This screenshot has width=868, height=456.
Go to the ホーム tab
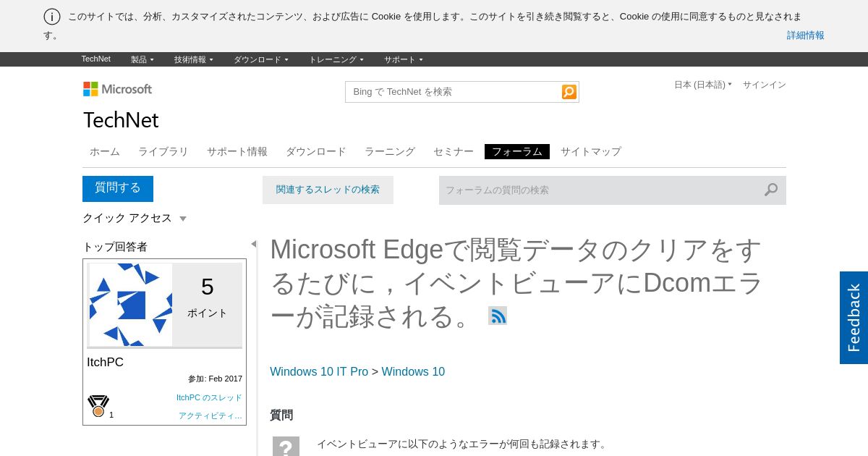click(105, 151)
